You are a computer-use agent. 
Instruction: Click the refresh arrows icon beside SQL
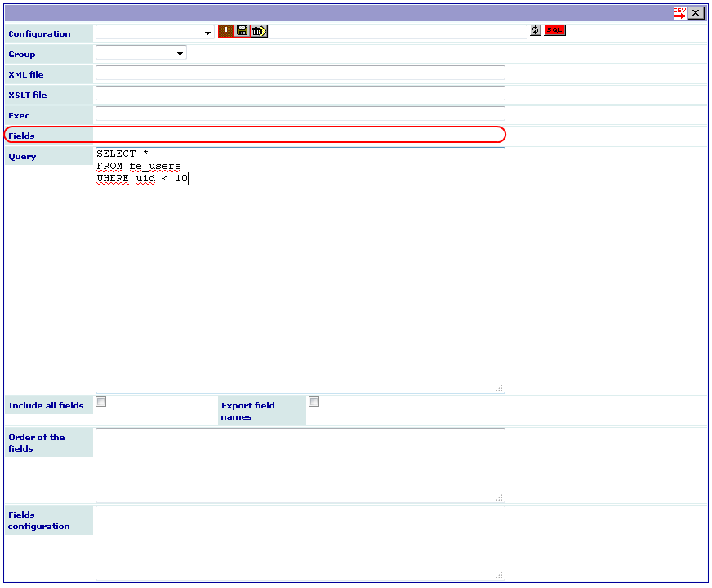tap(536, 30)
